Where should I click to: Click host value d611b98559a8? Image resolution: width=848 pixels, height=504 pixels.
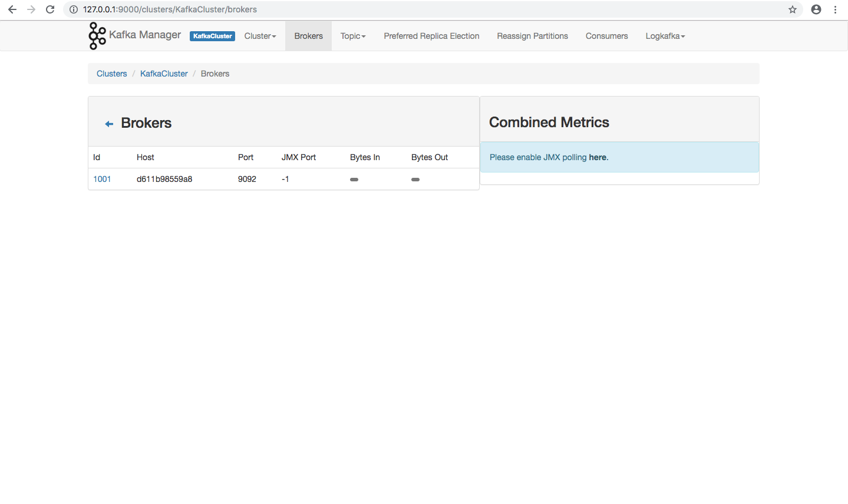pyautogui.click(x=164, y=179)
